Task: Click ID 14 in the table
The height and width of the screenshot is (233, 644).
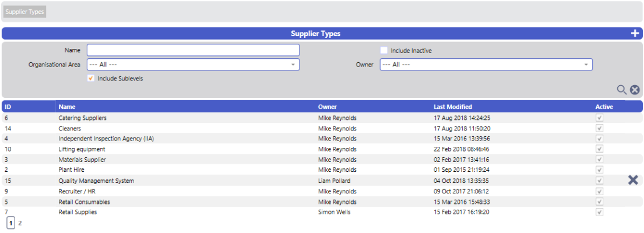Action: [8, 128]
